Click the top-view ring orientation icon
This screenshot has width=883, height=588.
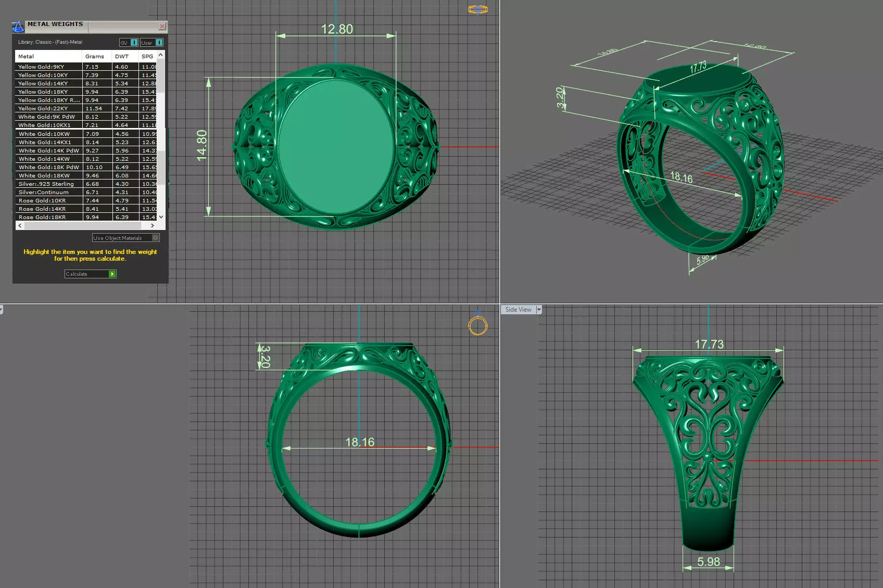coord(477,9)
